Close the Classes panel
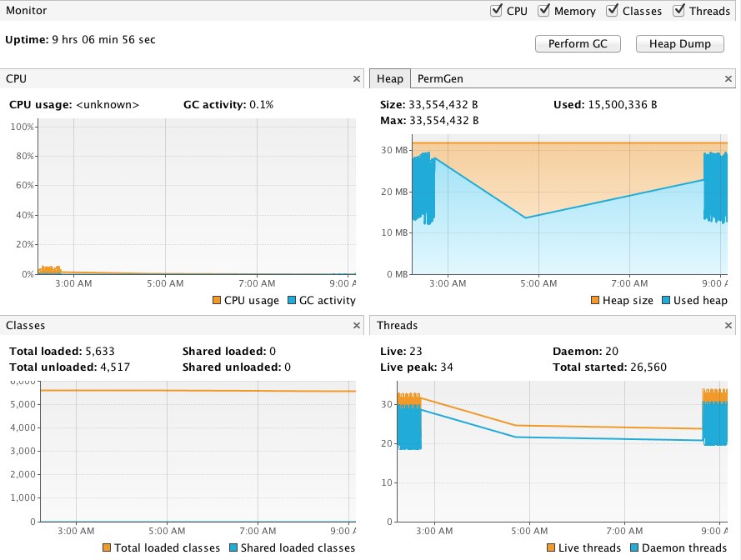This screenshot has height=560, width=741. [x=357, y=326]
